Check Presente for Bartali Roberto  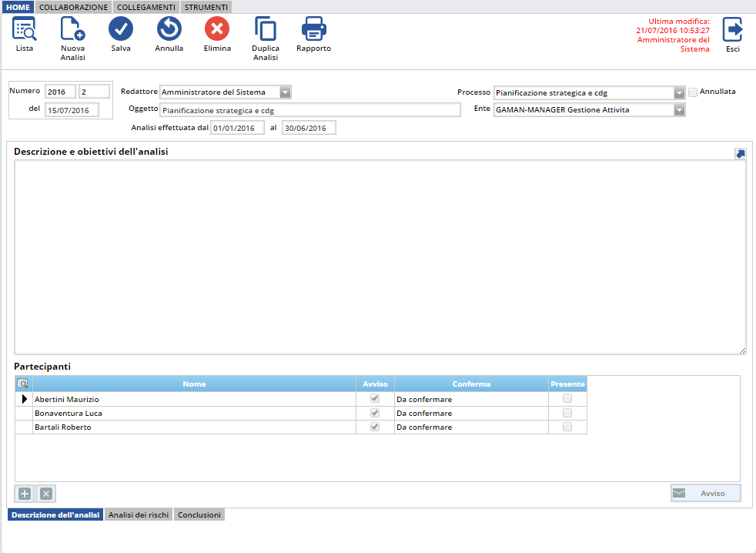tap(567, 427)
